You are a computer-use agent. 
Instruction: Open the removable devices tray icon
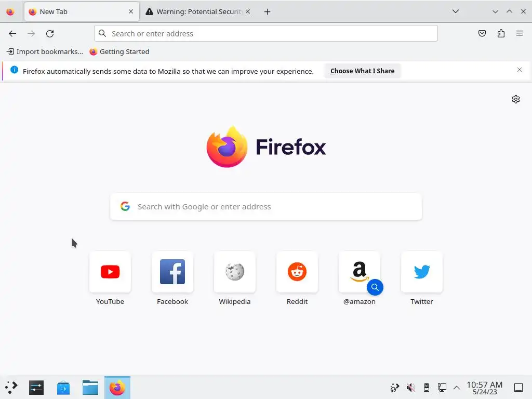coord(427,387)
